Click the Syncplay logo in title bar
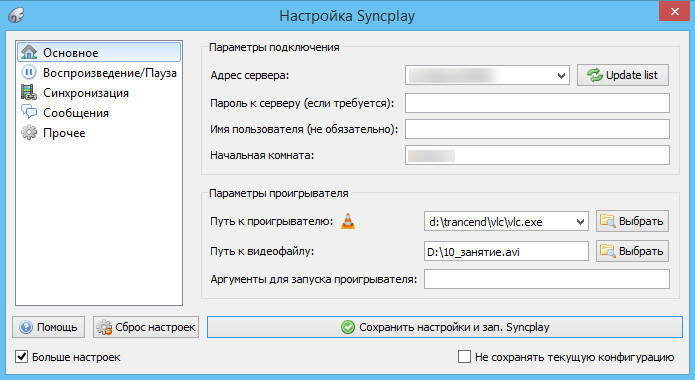This screenshot has width=695, height=380. (16, 16)
